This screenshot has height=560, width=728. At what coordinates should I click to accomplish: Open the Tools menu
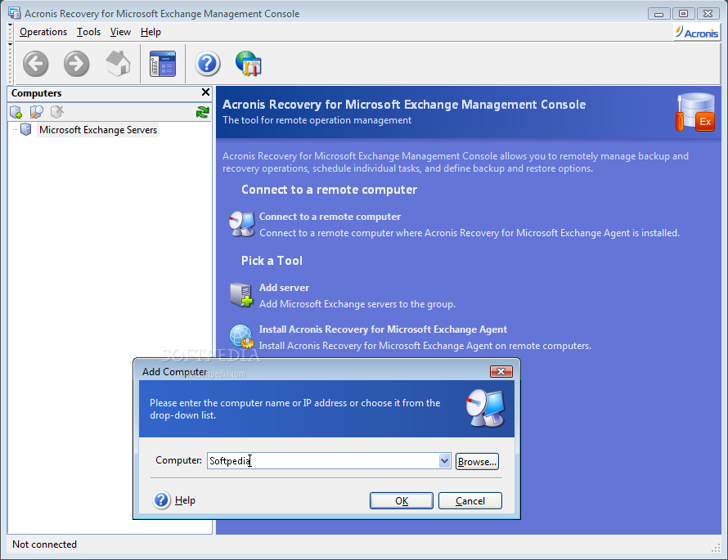pos(88,32)
